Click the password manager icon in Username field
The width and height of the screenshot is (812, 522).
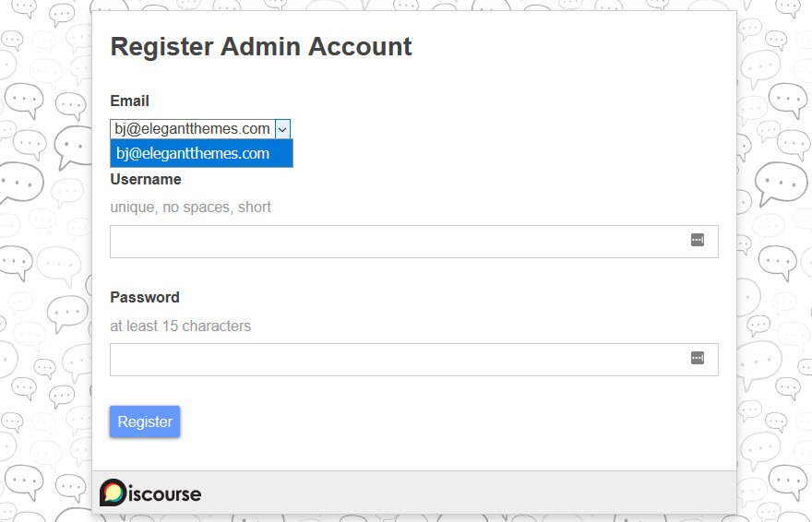pyautogui.click(x=697, y=240)
